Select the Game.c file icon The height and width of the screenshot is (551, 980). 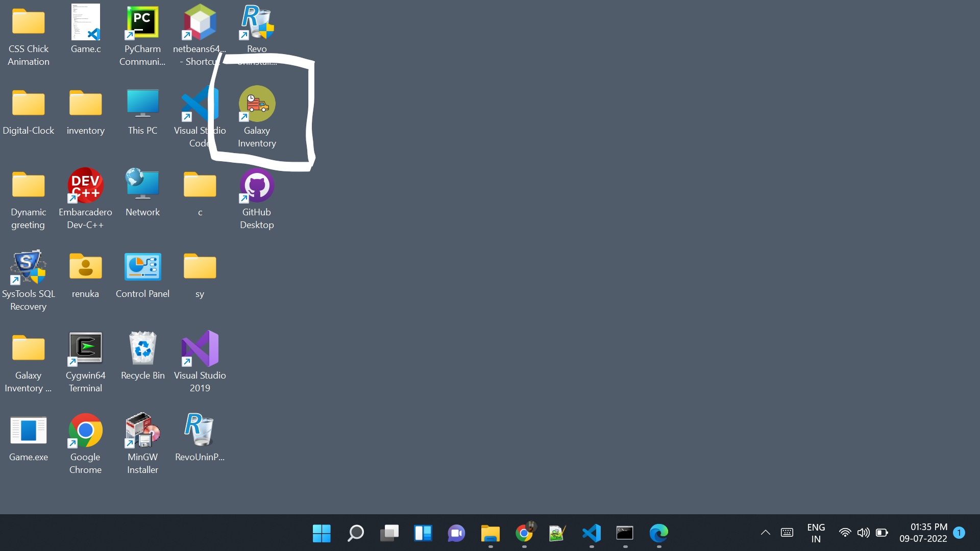[x=86, y=30]
